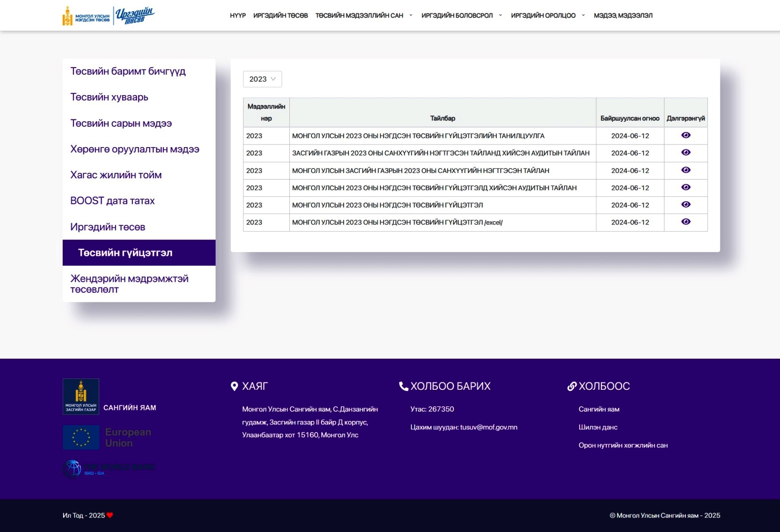
Task: Open BOOST дата татах sidebar link
Action: pos(112,201)
